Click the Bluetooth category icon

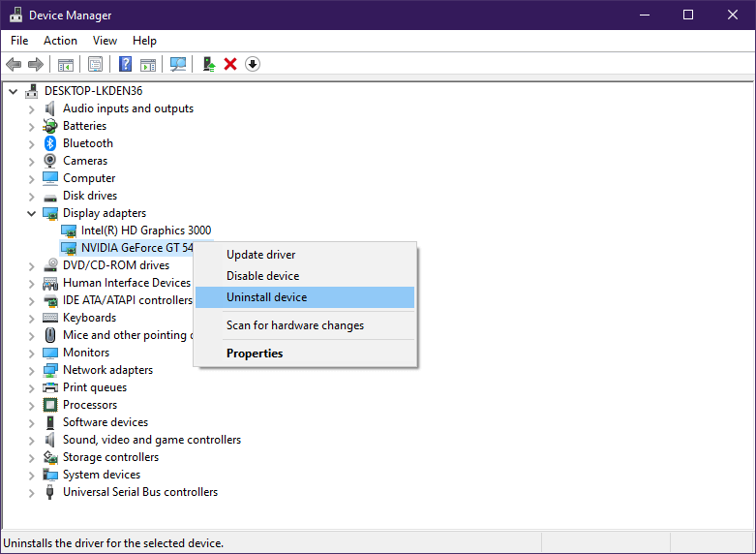[x=50, y=143]
